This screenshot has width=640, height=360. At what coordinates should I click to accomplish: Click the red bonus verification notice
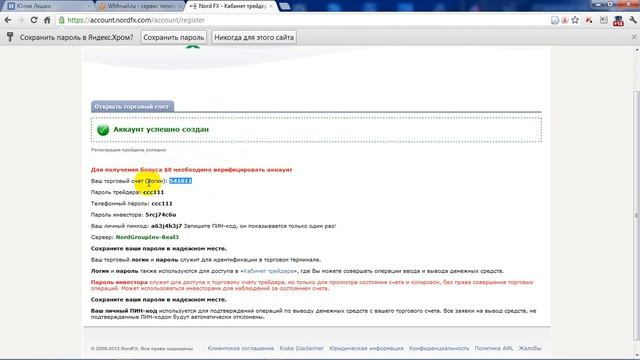coord(191,170)
